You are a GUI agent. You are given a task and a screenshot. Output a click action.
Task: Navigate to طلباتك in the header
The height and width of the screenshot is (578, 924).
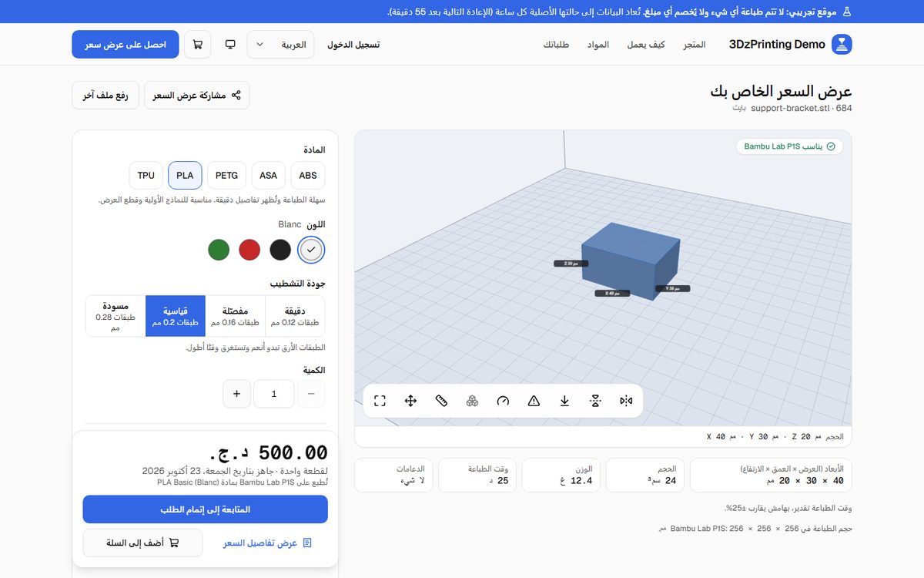point(556,44)
